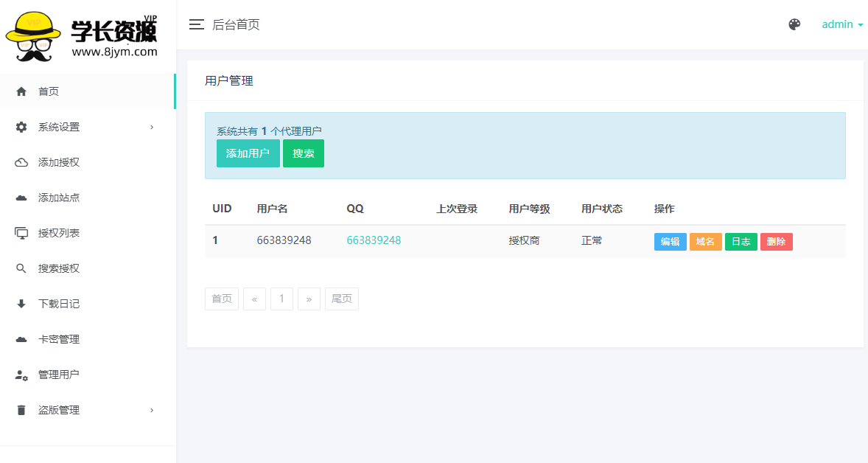Screen dimensions: 868x463
Task: Go to the 尾页 pagination button
Action: point(341,299)
